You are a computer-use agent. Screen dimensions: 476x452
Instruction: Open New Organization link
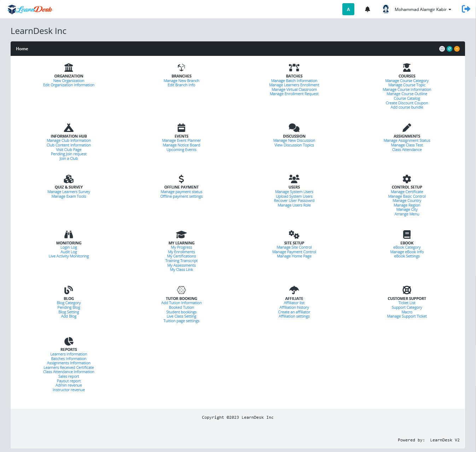pyautogui.click(x=69, y=81)
